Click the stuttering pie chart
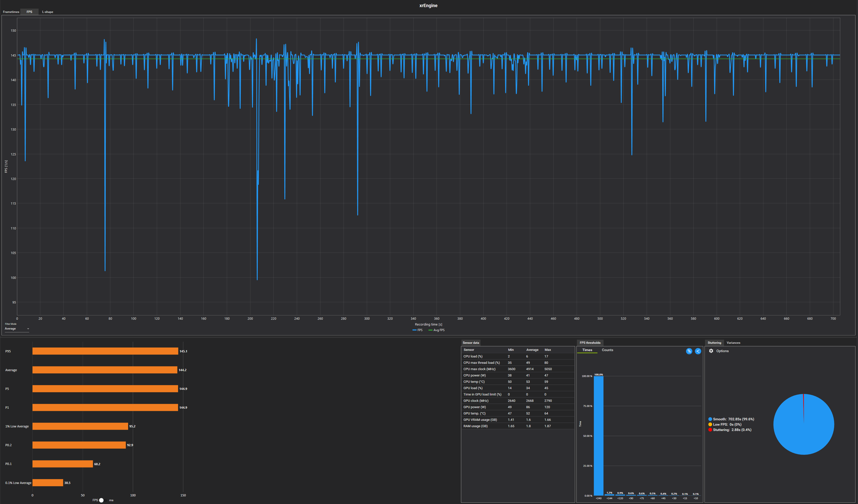 [x=803, y=424]
